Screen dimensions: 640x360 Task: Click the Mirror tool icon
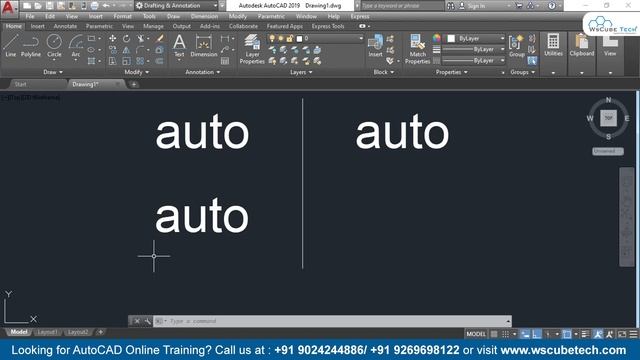pos(127,50)
